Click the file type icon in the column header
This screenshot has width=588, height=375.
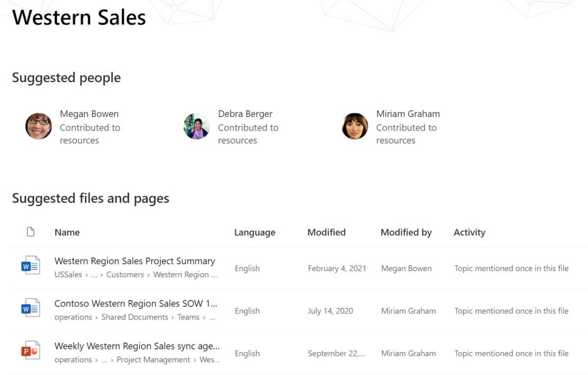30,232
